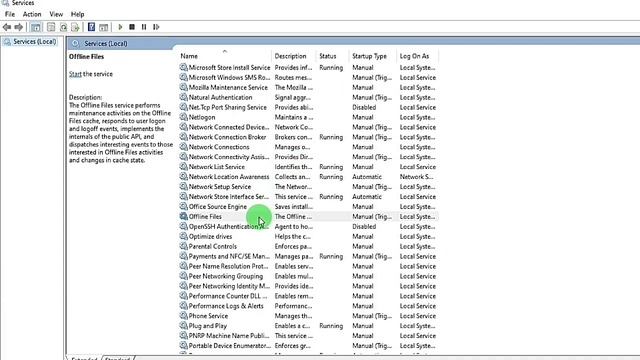Click the Network S... log on cell
Image resolution: width=640 pixels, height=360 pixels.
point(416,177)
